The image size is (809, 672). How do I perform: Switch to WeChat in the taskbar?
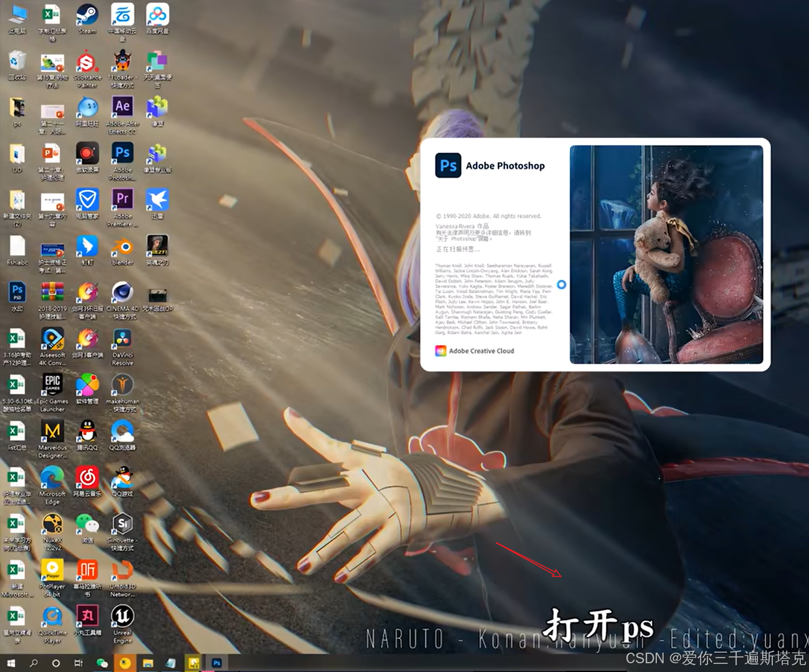coord(102,663)
